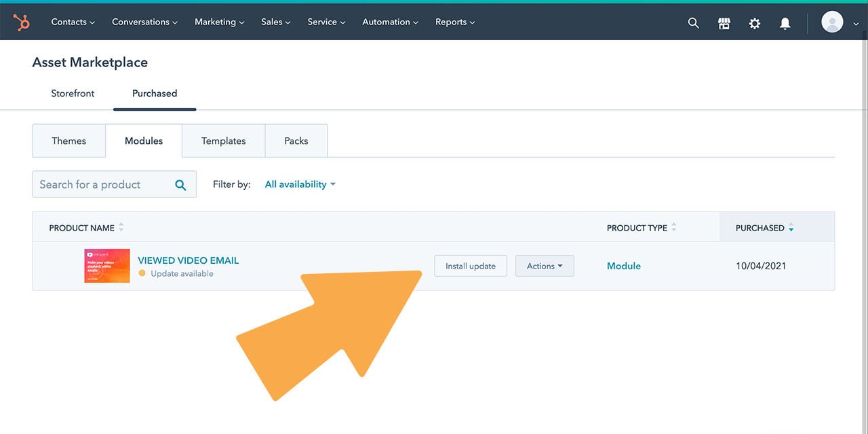This screenshot has width=868, height=434.
Task: Open the VIEWED VIDEO EMAIL product link
Action: point(189,260)
